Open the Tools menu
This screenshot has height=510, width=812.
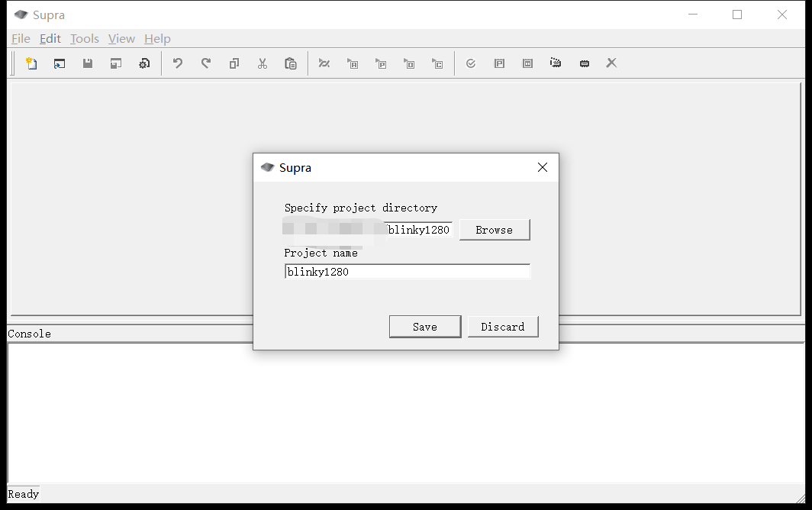coord(85,39)
